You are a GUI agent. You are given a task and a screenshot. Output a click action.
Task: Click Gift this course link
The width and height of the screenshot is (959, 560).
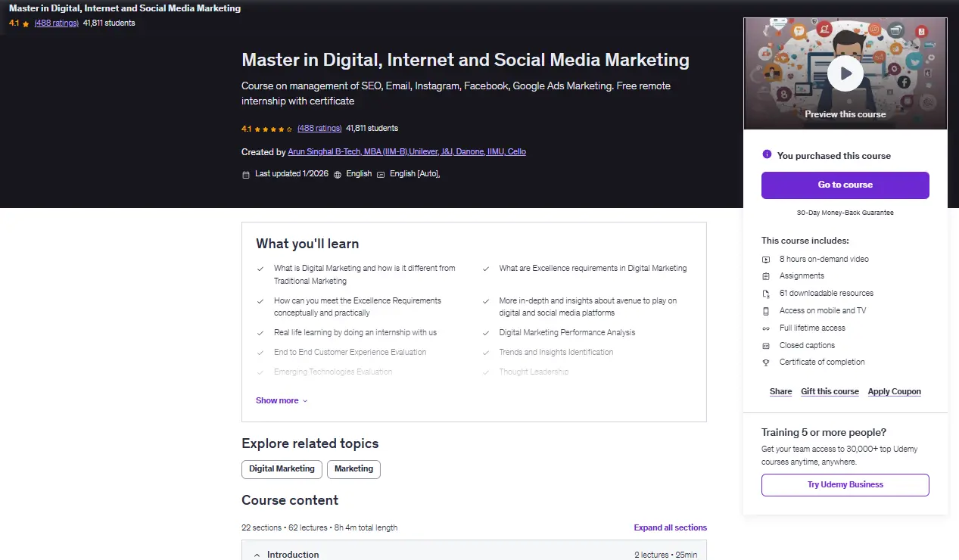coord(830,391)
